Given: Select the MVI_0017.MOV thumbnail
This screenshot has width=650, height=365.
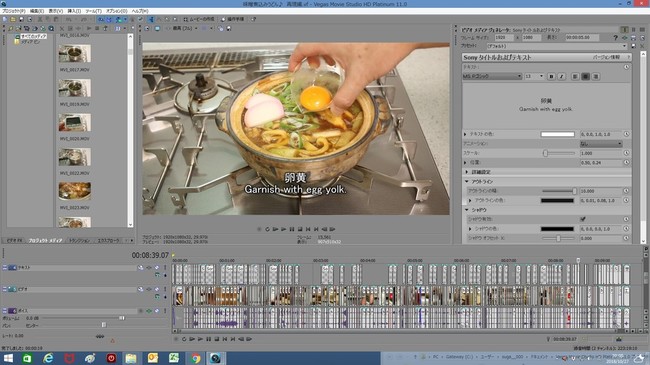Looking at the screenshot, I should pos(75,54).
